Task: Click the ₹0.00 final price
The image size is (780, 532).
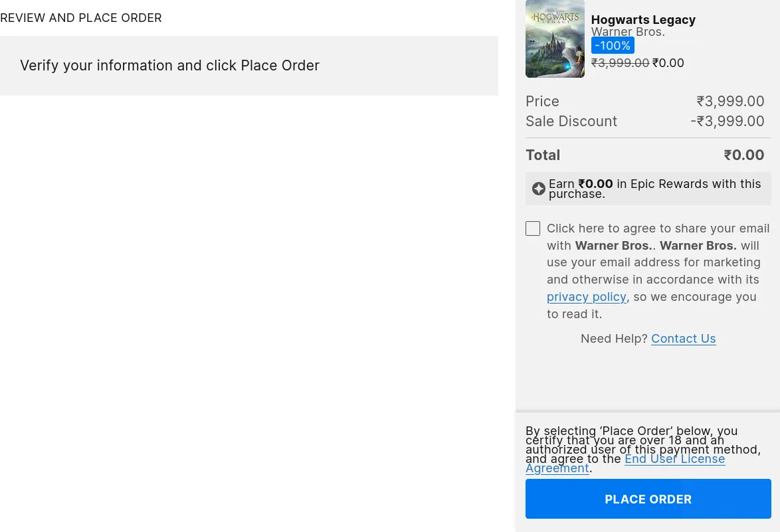Action: click(x=668, y=62)
